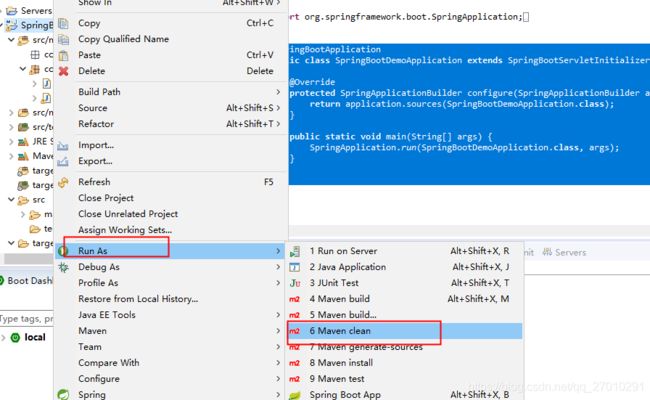Click the Java Application icon

click(295, 267)
